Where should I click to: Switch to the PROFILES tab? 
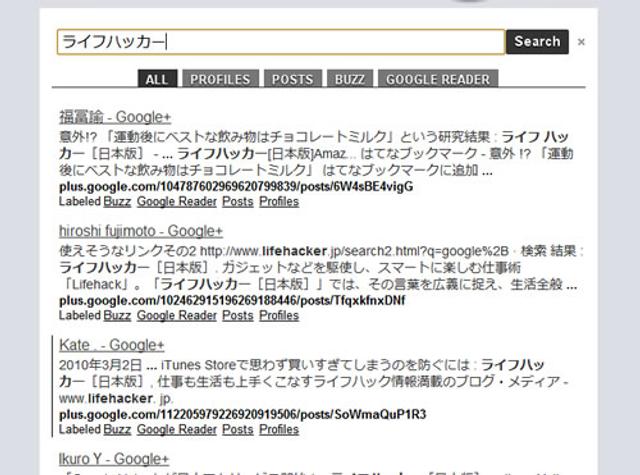click(x=220, y=79)
